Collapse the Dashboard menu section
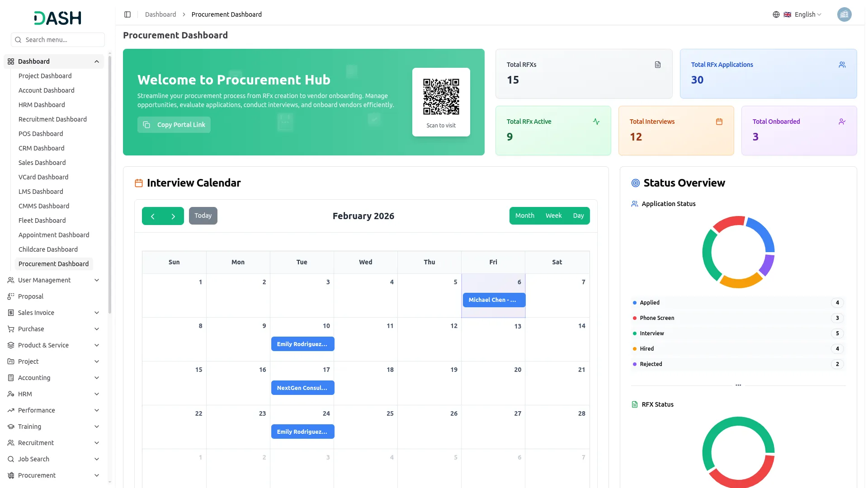The image size is (868, 488). click(96, 61)
